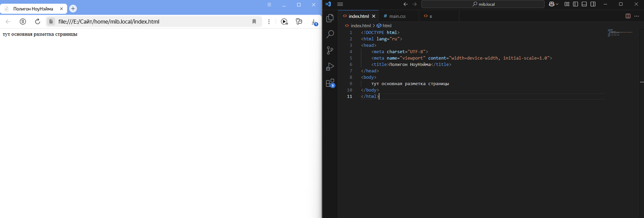Viewport: 644px width, 218px height.
Task: Go back in VS Code navigation history
Action: click(406, 4)
